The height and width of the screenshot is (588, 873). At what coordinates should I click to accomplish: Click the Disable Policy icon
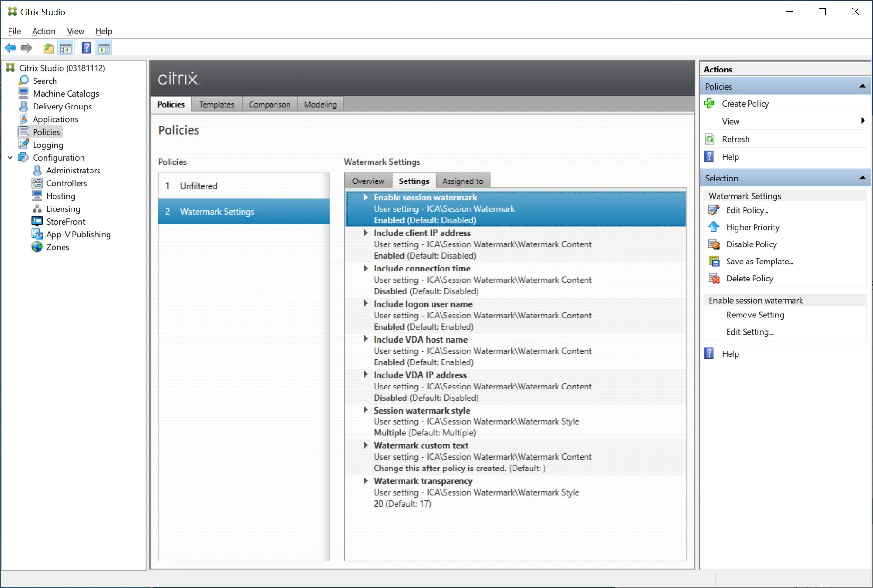pyautogui.click(x=713, y=244)
